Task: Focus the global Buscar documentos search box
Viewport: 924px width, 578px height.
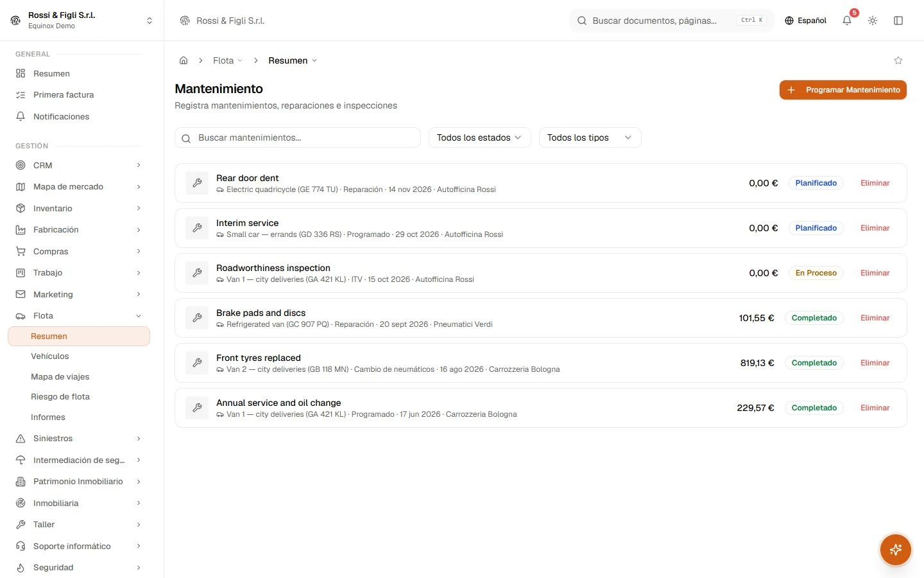Action: click(x=671, y=21)
